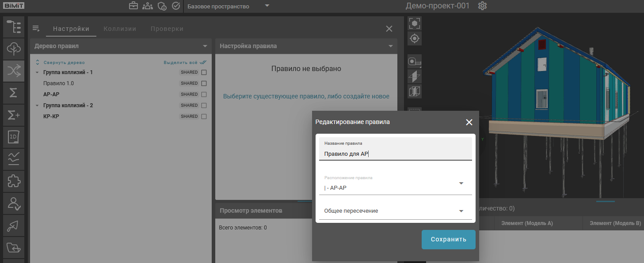Viewport: 644px width, 263px height.
Task: Open the model tree sidebar icon
Action: [x=14, y=26]
